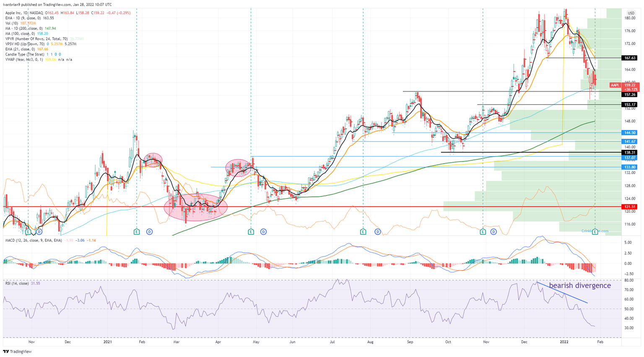Click the Sep label on the time axis
This screenshot has width=644, height=357.
coord(410,342)
